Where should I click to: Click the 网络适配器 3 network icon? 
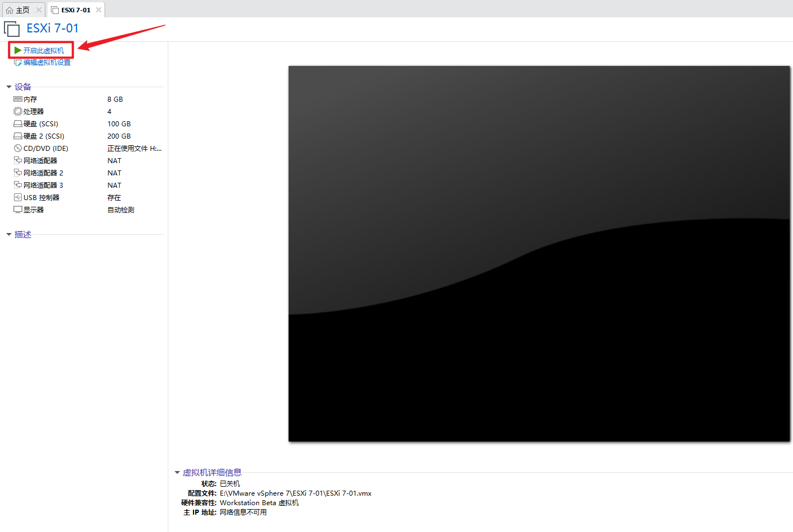(x=18, y=185)
